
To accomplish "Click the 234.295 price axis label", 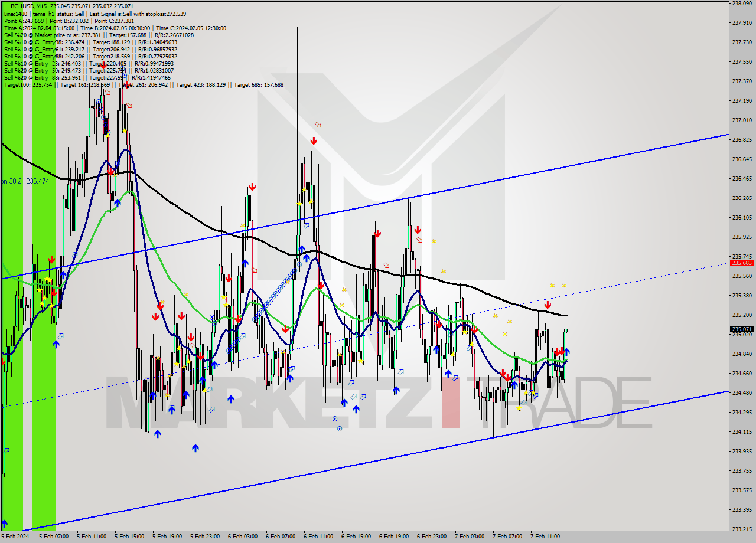I will pyautogui.click(x=742, y=412).
